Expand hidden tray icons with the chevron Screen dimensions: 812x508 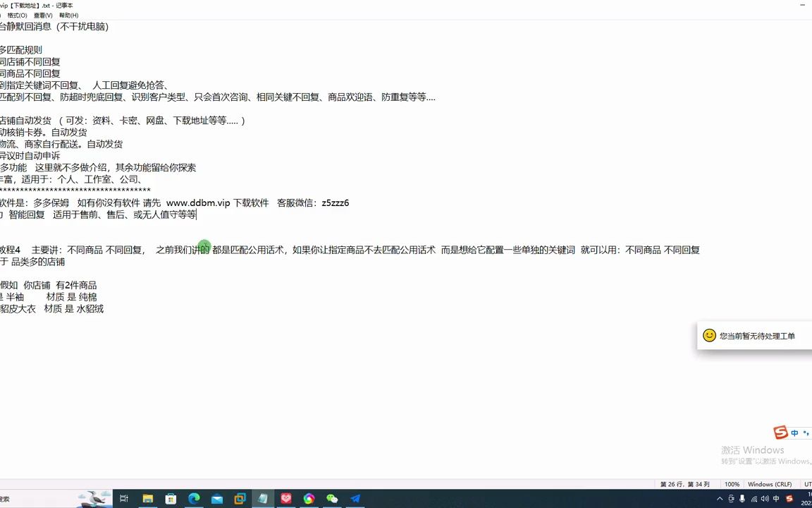coord(720,499)
